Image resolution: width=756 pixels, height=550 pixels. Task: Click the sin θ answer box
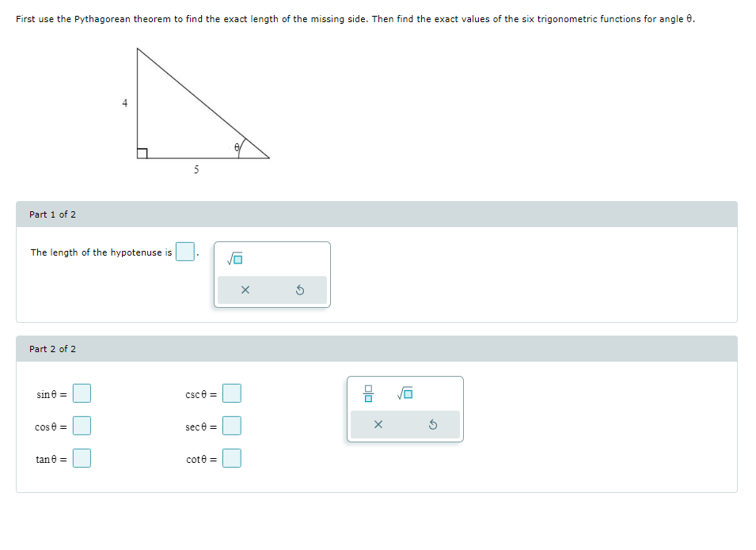(x=82, y=393)
